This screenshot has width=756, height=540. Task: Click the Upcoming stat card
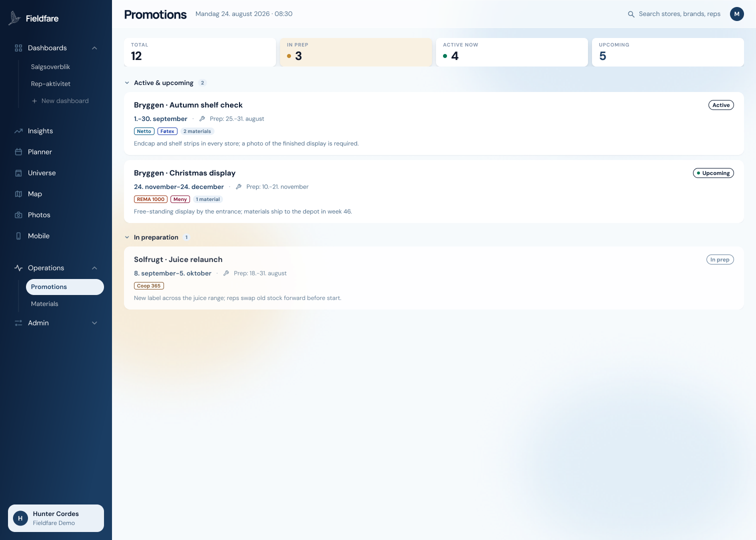668,52
